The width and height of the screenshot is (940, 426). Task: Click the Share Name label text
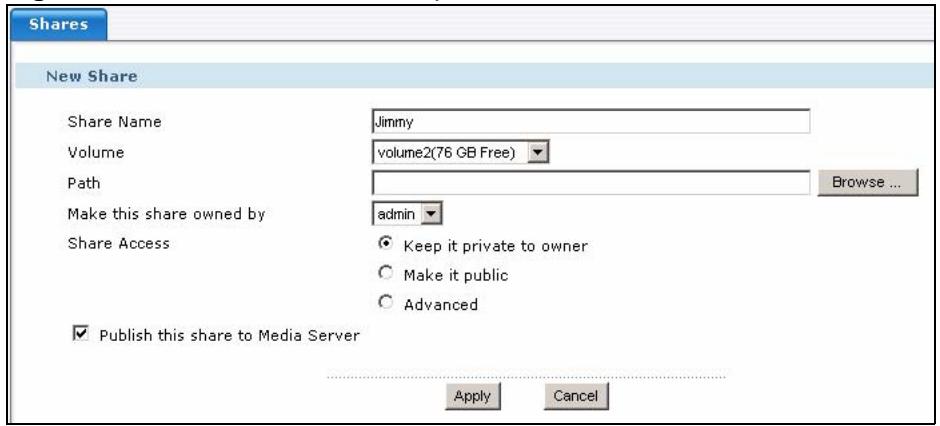click(x=115, y=122)
